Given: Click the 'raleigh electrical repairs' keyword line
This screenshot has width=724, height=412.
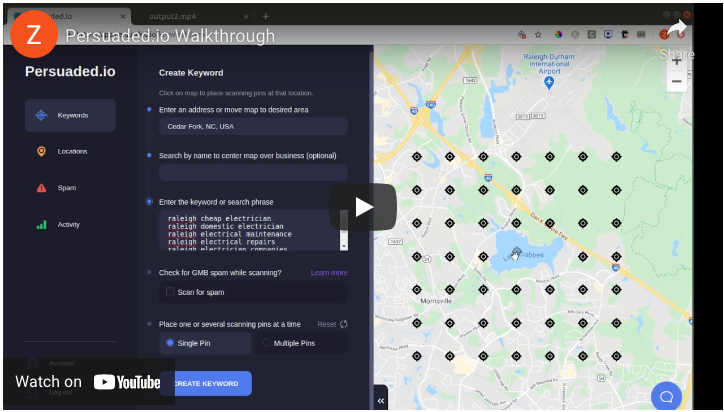Looking at the screenshot, I should [x=221, y=242].
